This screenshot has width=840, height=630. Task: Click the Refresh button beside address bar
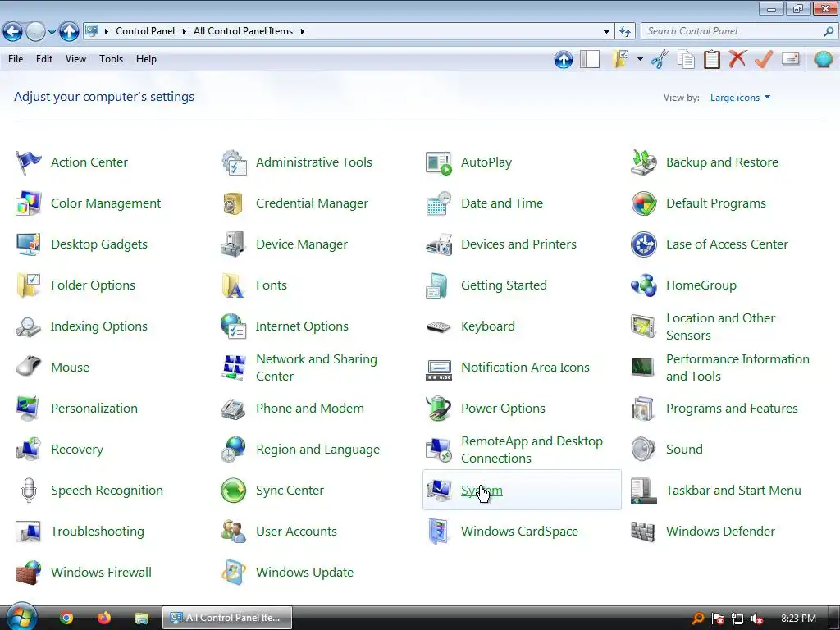point(624,32)
